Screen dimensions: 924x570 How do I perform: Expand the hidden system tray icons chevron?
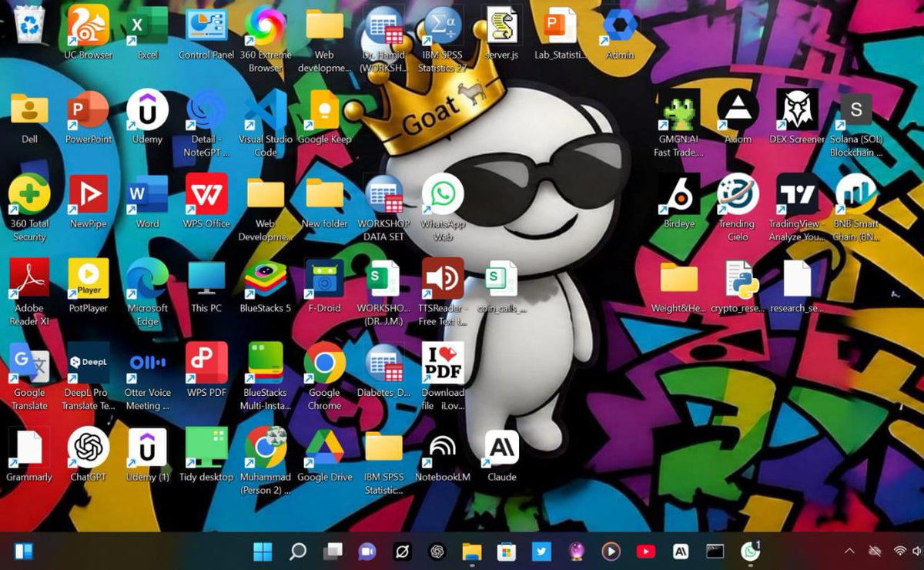[x=849, y=552]
